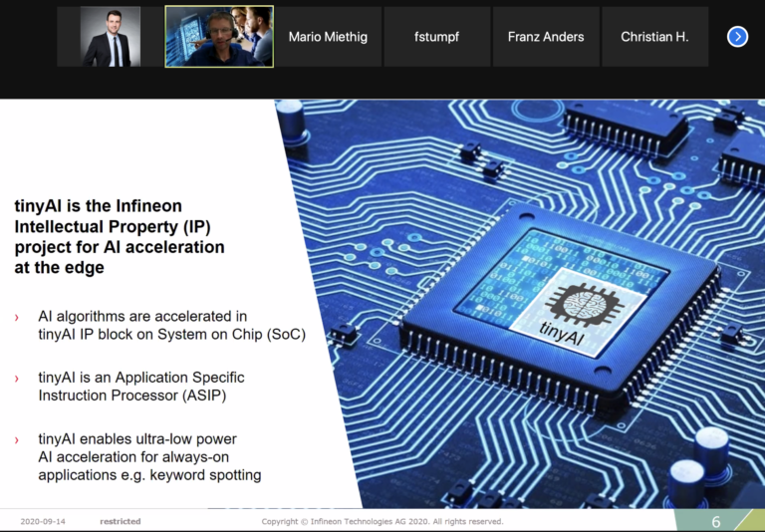Screen dimensions: 765x532
Task: Select the active speaker with headset thumbnail
Action: (219, 37)
